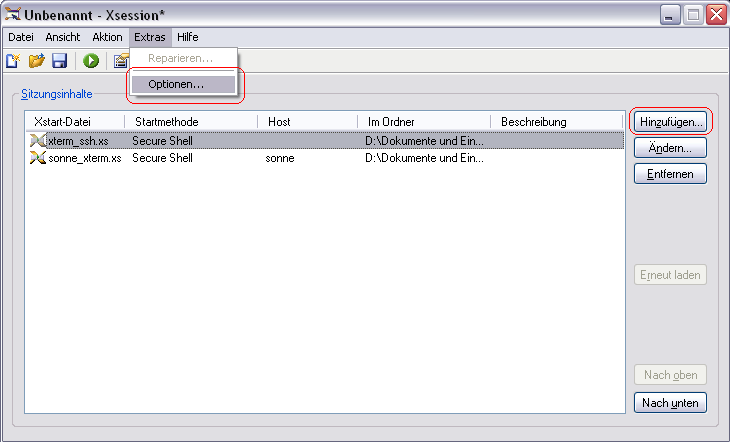The image size is (730, 442).
Task: Click the sonne_xterm.xs file icon
Action: point(38,158)
